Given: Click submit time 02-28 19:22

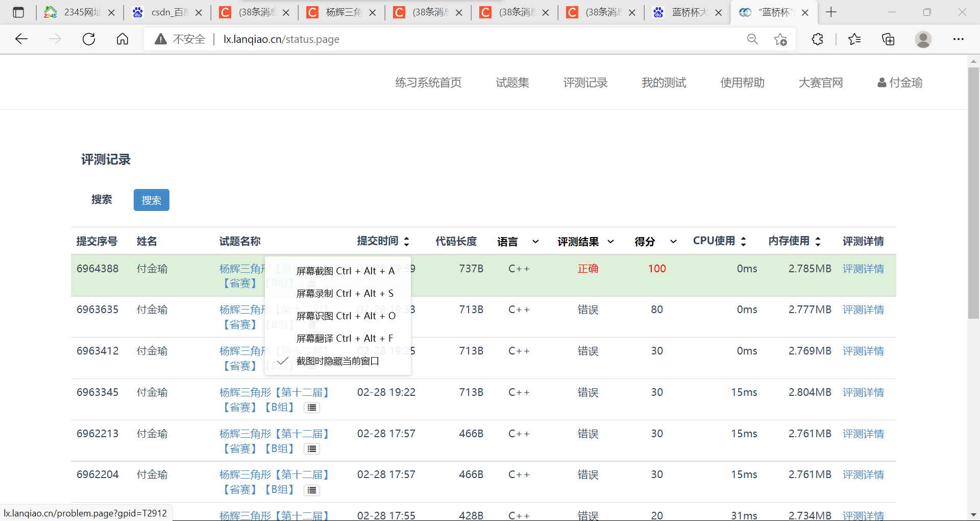Looking at the screenshot, I should coord(386,392).
